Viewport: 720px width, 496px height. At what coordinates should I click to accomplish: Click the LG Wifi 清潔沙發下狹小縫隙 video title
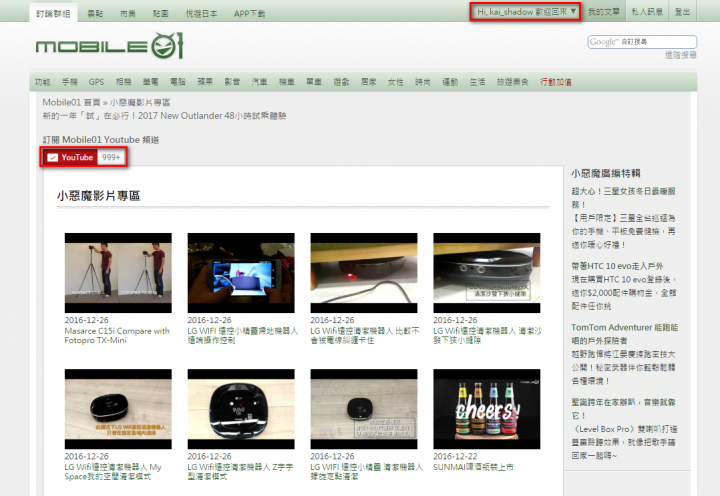coord(488,336)
